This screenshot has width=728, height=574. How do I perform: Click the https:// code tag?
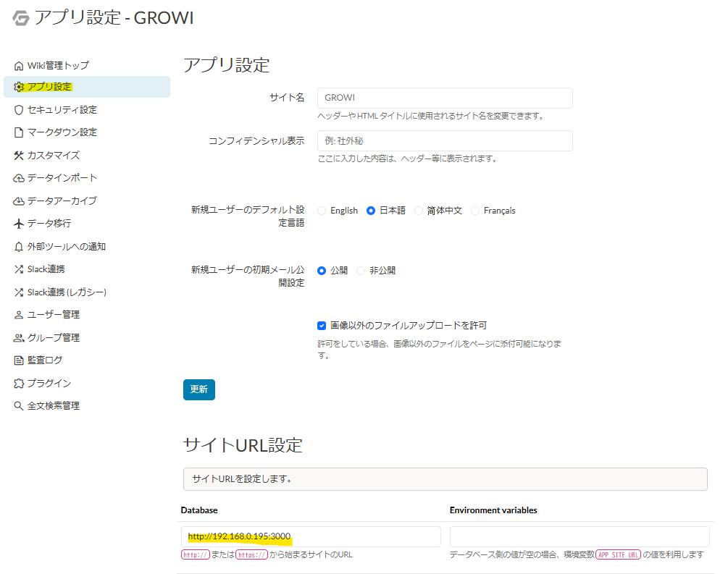tap(251, 555)
